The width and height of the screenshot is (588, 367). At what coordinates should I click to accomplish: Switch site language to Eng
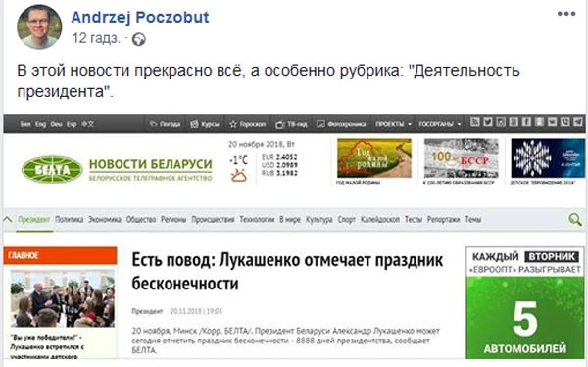click(40, 124)
